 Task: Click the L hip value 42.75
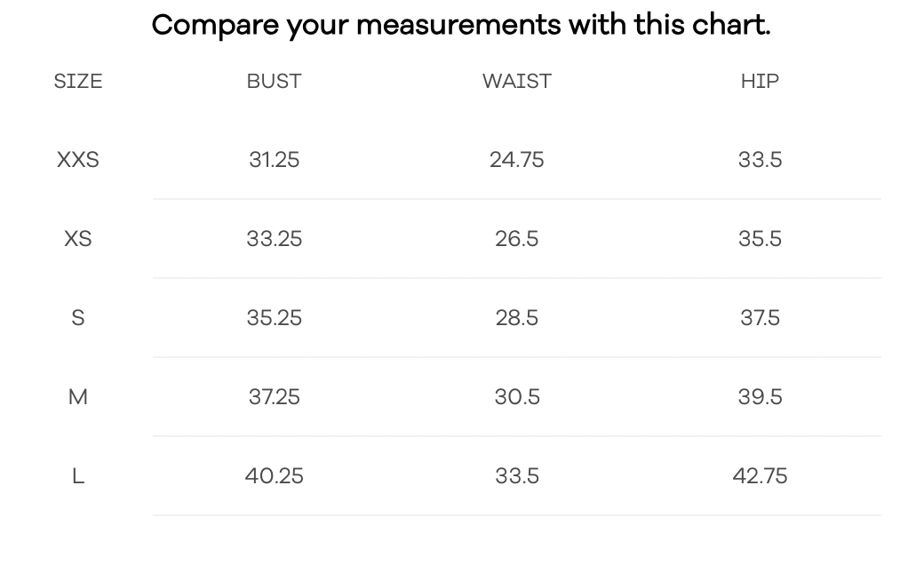(760, 476)
